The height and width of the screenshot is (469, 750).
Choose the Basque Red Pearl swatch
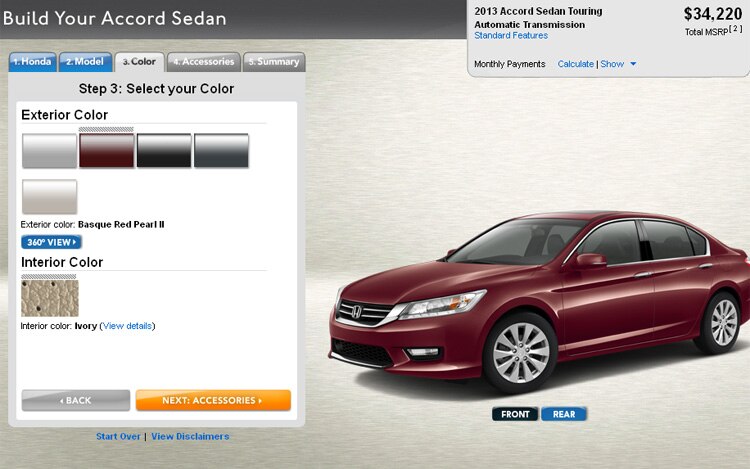click(x=107, y=151)
